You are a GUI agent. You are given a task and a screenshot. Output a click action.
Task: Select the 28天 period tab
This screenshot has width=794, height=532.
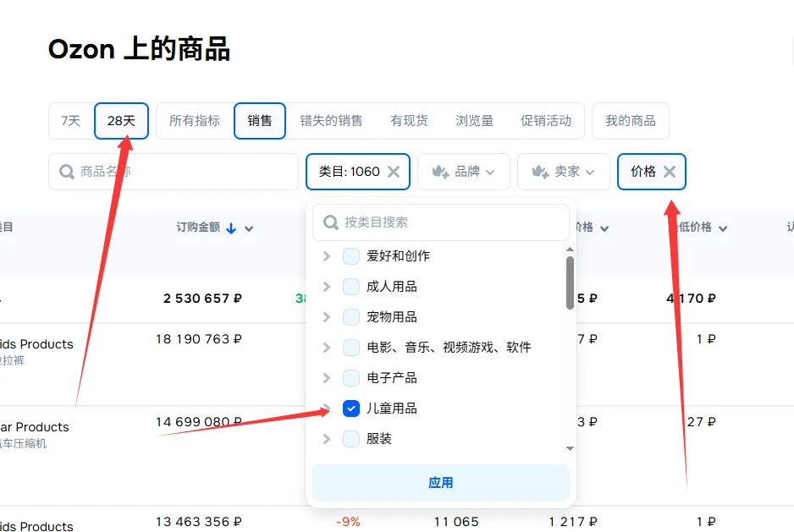122,121
